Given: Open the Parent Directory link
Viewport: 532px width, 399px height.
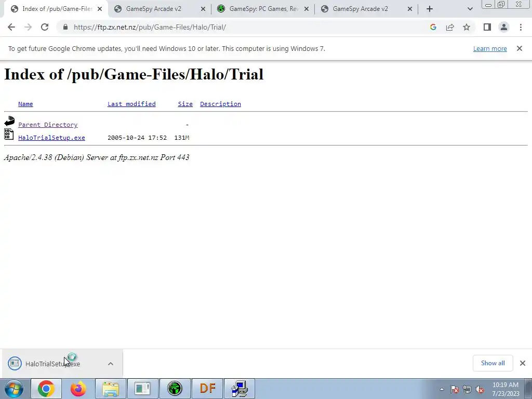Looking at the screenshot, I should click(48, 125).
